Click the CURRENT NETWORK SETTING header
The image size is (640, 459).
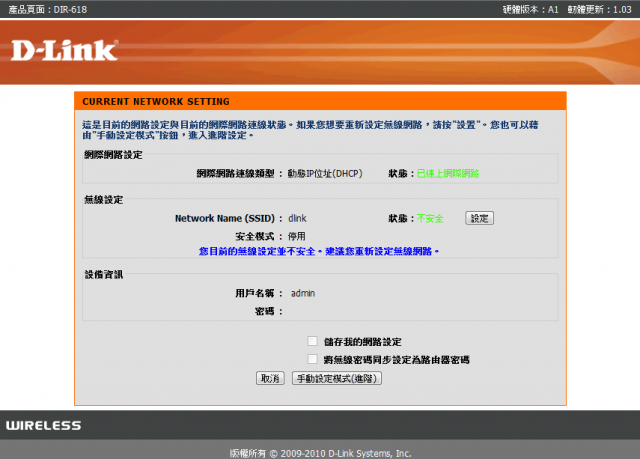(156, 102)
